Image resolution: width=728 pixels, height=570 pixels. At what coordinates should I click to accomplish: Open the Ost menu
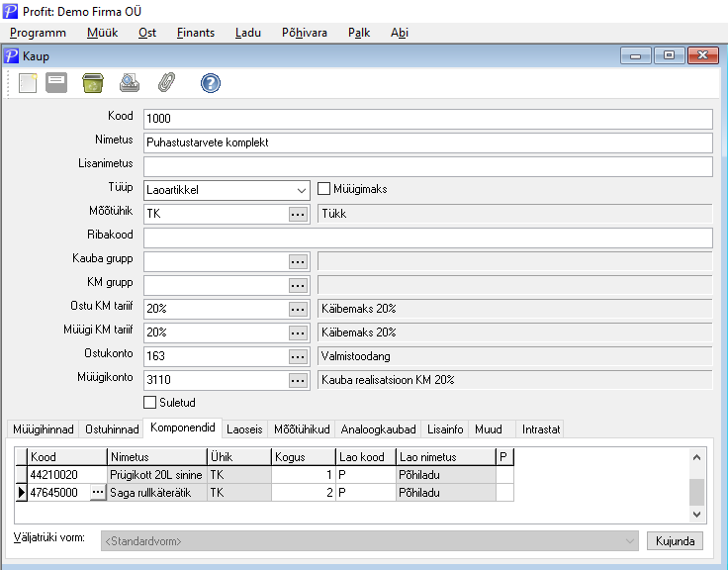[x=147, y=33]
